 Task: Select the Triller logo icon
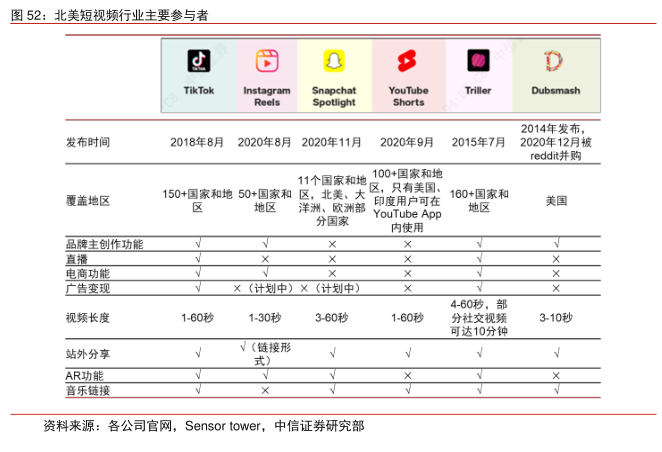pyautogui.click(x=479, y=62)
